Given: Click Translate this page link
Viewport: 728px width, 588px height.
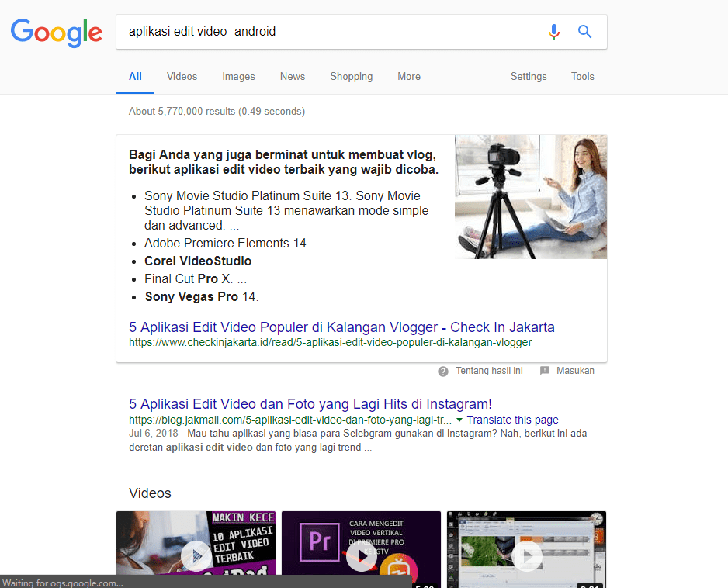Looking at the screenshot, I should click(512, 420).
